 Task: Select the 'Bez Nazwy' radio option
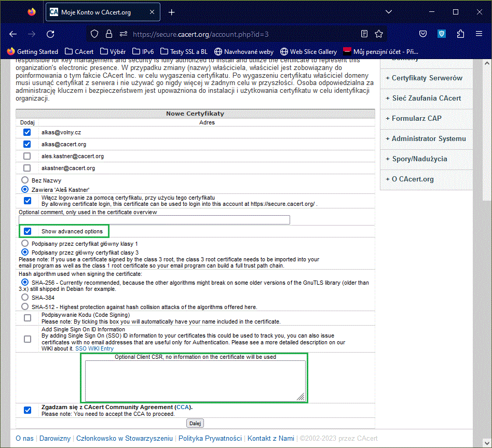pyautogui.click(x=24, y=180)
